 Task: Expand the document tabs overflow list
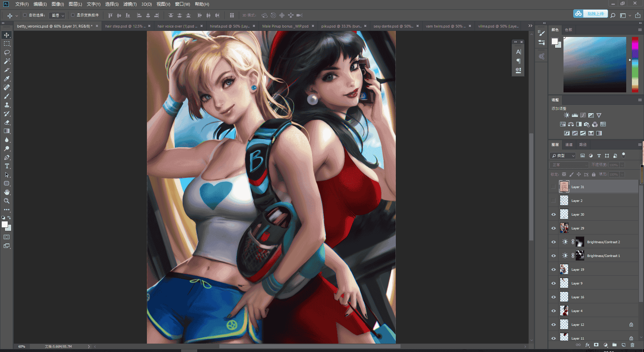click(530, 26)
